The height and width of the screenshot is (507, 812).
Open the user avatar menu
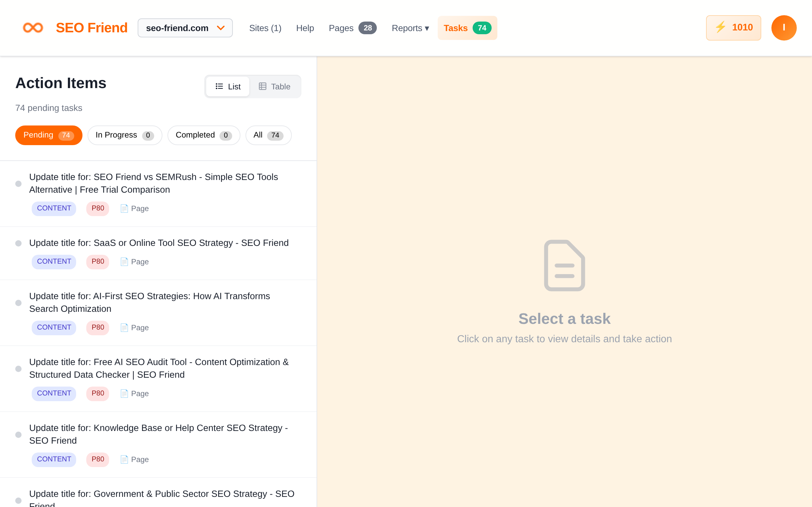pyautogui.click(x=784, y=28)
